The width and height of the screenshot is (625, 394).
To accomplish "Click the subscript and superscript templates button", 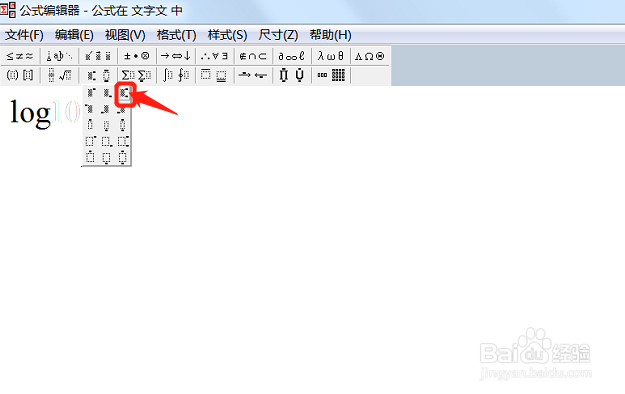I will point(98,75).
